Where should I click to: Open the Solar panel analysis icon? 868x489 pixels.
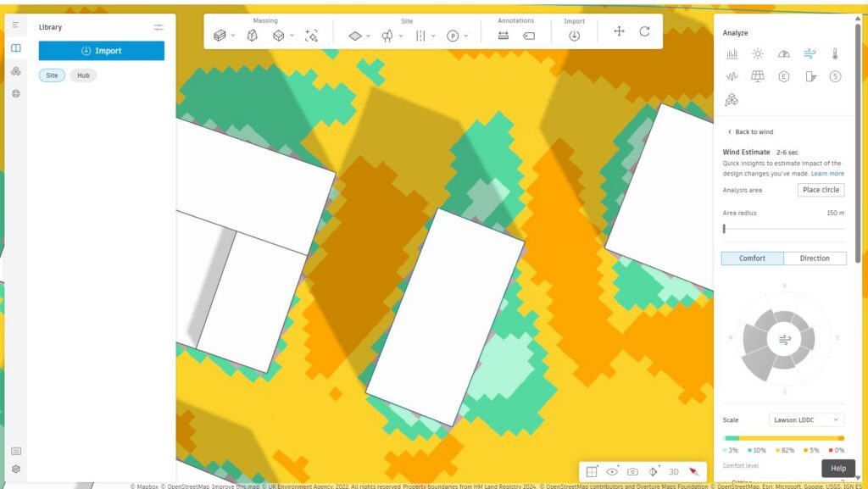(757, 76)
